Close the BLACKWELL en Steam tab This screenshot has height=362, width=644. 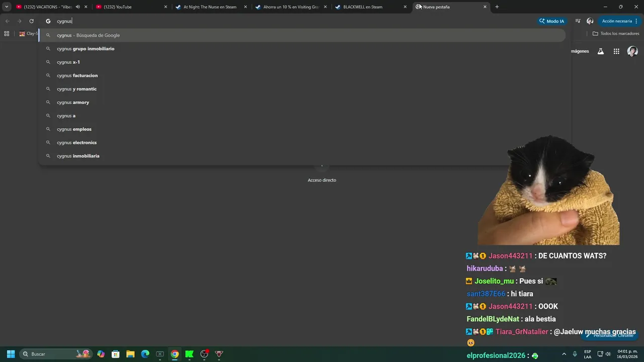click(x=405, y=7)
